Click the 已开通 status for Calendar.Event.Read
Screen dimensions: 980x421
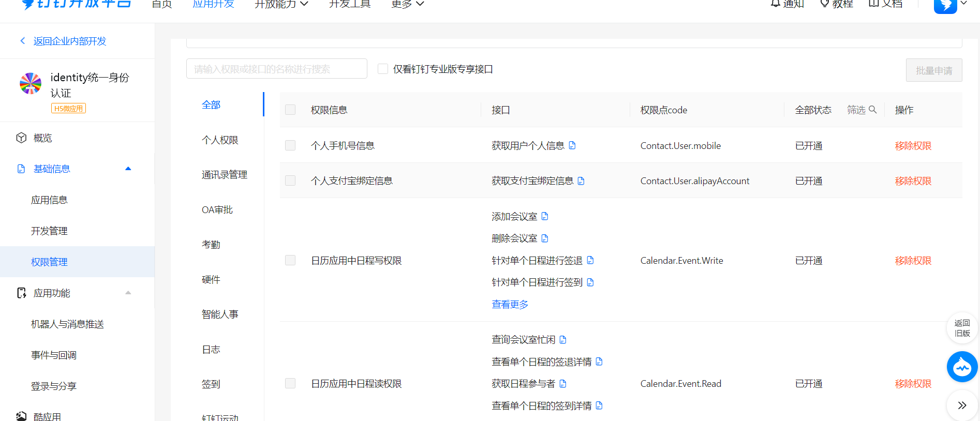[809, 383]
